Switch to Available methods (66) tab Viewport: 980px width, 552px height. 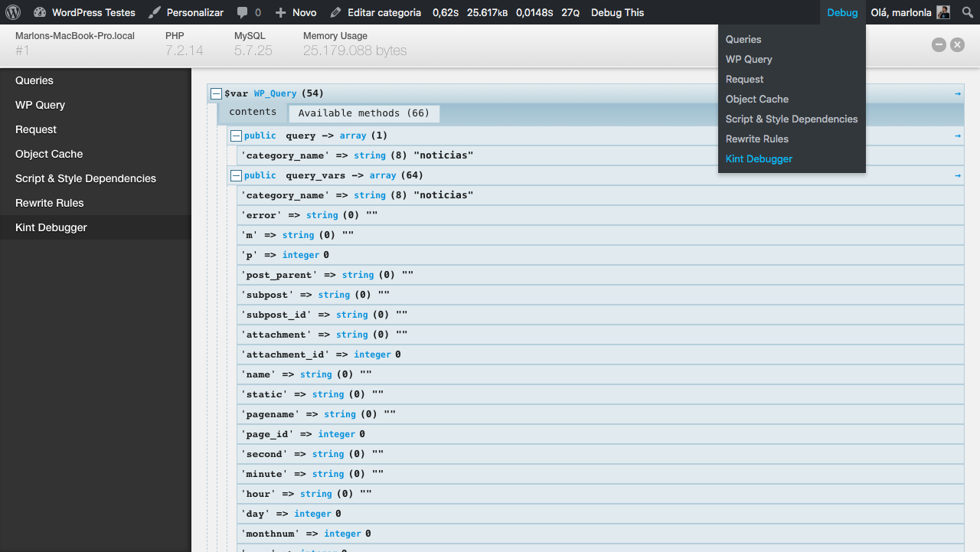click(364, 113)
